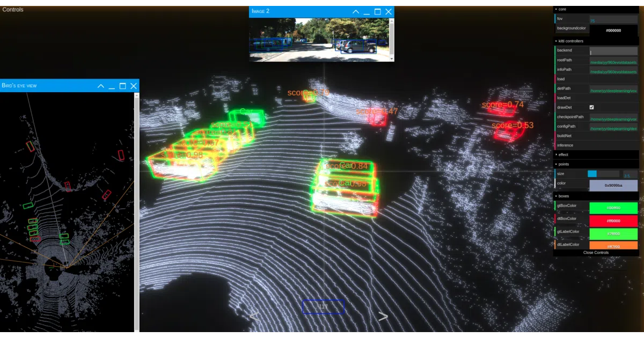This screenshot has width=644, height=338.
Task: Expand the effect folder
Action: click(596, 155)
